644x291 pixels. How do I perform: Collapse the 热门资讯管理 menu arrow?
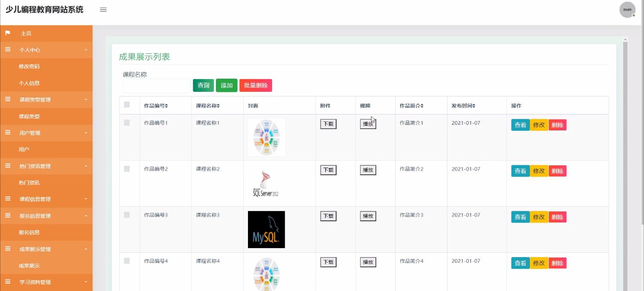tap(86, 166)
